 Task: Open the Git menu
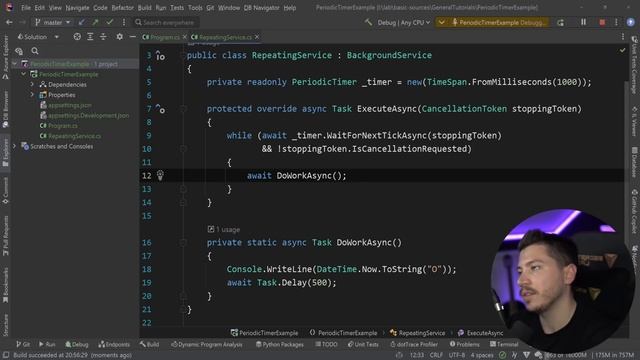pos(210,8)
